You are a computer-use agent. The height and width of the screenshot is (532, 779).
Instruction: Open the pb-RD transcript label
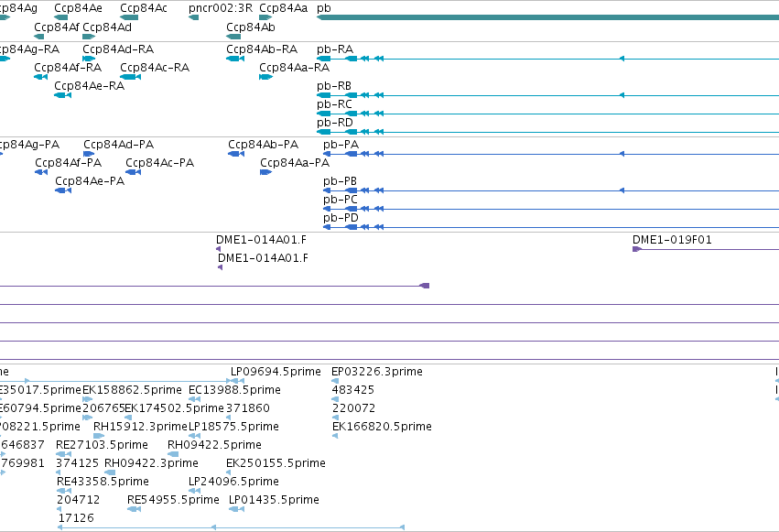335,123
